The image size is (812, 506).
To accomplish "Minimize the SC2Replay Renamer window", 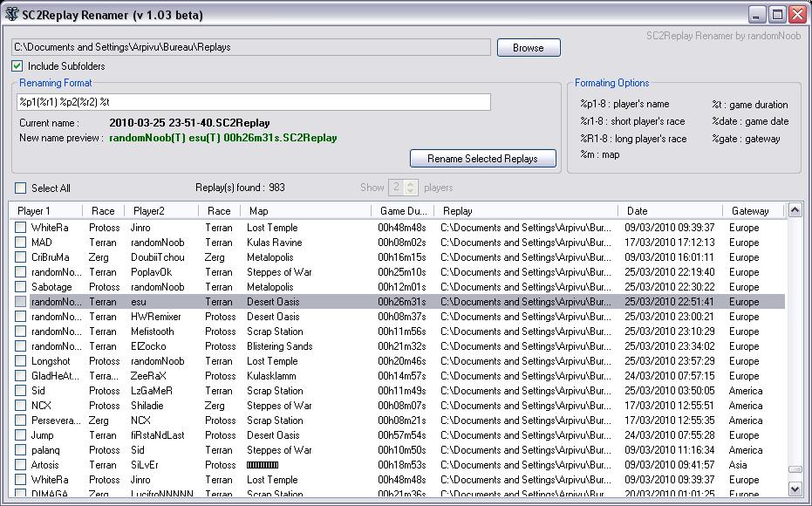I will 757,15.
